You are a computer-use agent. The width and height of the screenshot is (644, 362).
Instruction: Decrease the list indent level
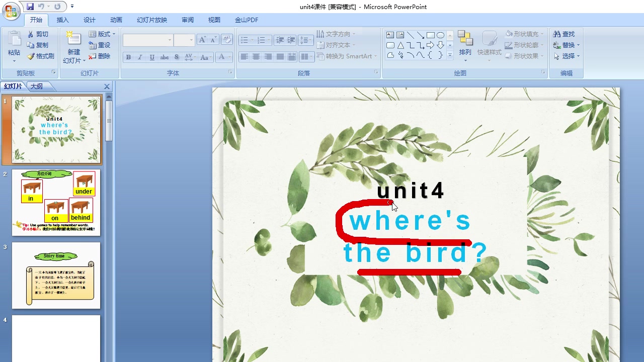tap(280, 40)
